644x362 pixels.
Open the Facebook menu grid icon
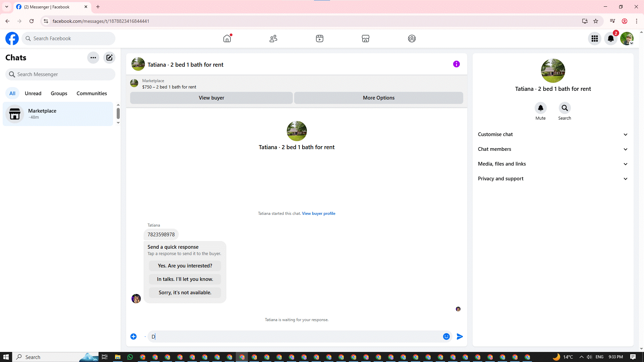[595, 39]
